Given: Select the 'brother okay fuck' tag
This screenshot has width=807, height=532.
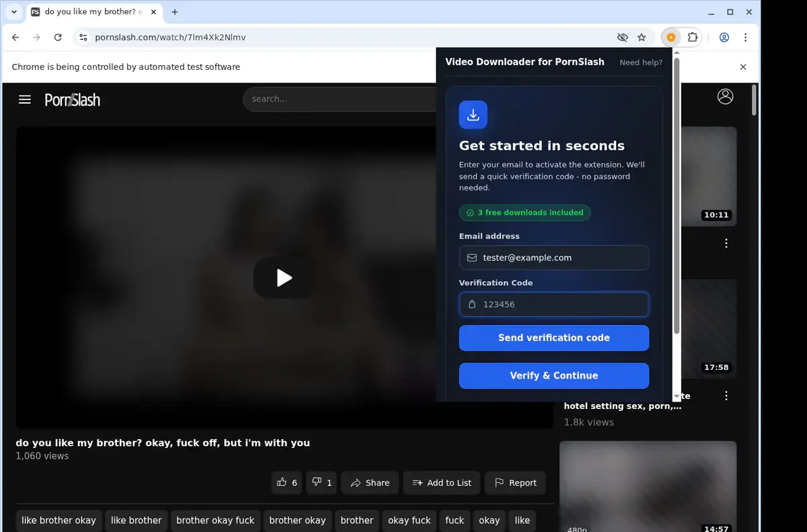Looking at the screenshot, I should (215, 521).
